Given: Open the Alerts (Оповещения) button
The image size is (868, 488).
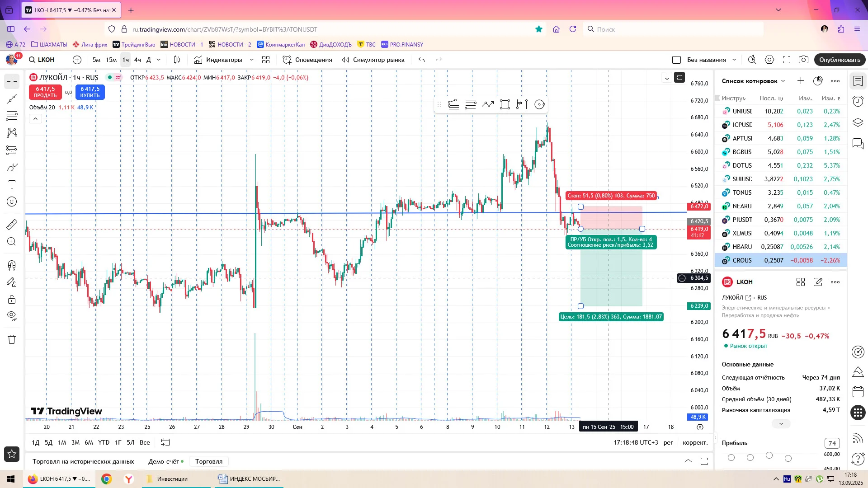Looking at the screenshot, I should tap(307, 60).
